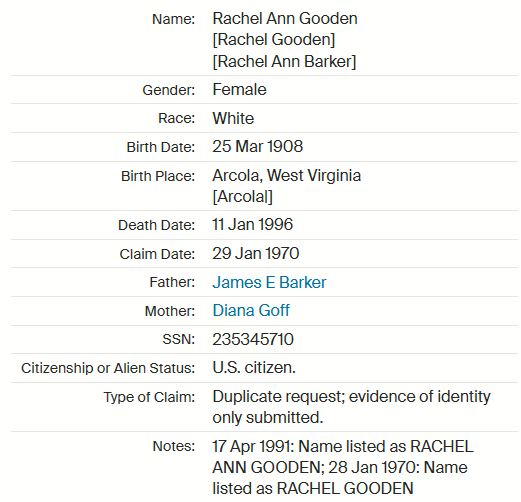This screenshot has width=521, height=502.
Task: Click the Notes entry starting 17 Apr 1991
Action: (x=343, y=467)
